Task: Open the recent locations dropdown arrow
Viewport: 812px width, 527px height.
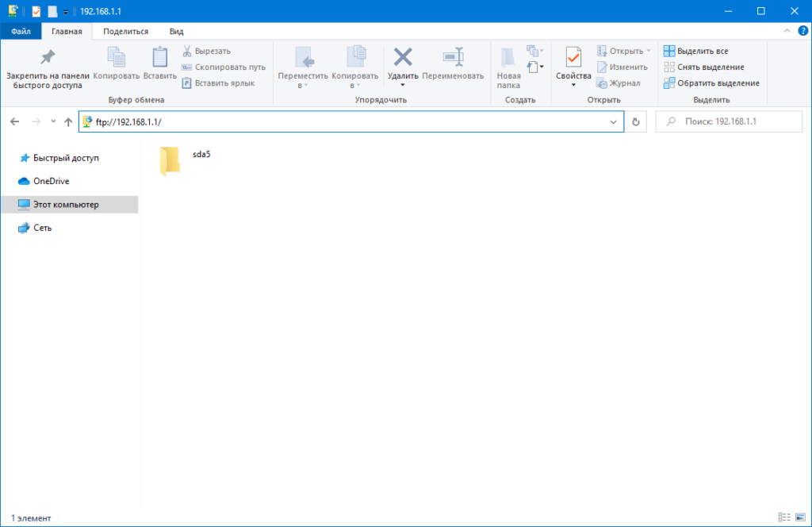Action: pyautogui.click(x=53, y=122)
